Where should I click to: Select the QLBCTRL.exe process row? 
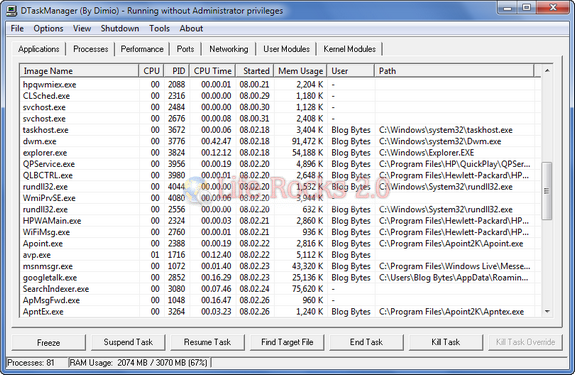tap(280, 175)
